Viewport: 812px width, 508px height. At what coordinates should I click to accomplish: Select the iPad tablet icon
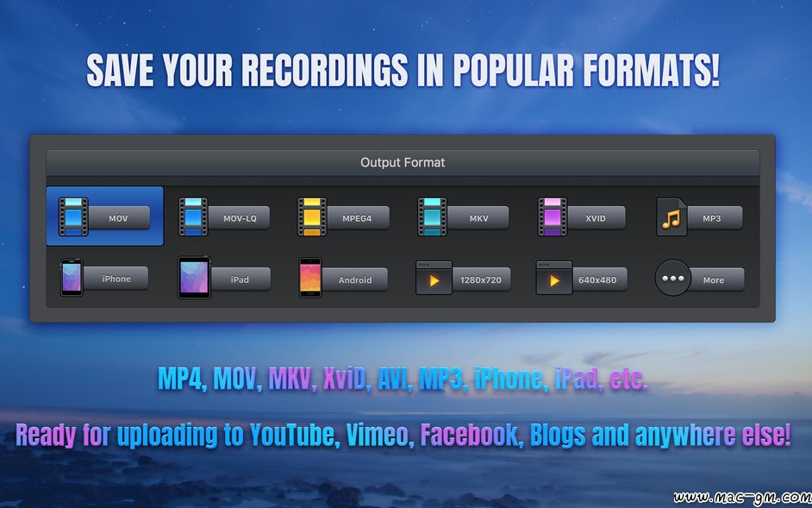(x=194, y=278)
